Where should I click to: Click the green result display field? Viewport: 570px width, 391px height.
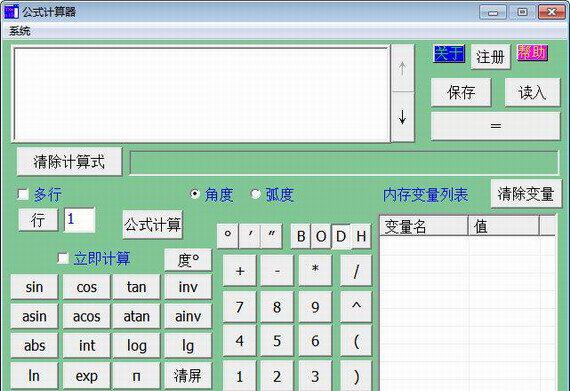(x=344, y=163)
